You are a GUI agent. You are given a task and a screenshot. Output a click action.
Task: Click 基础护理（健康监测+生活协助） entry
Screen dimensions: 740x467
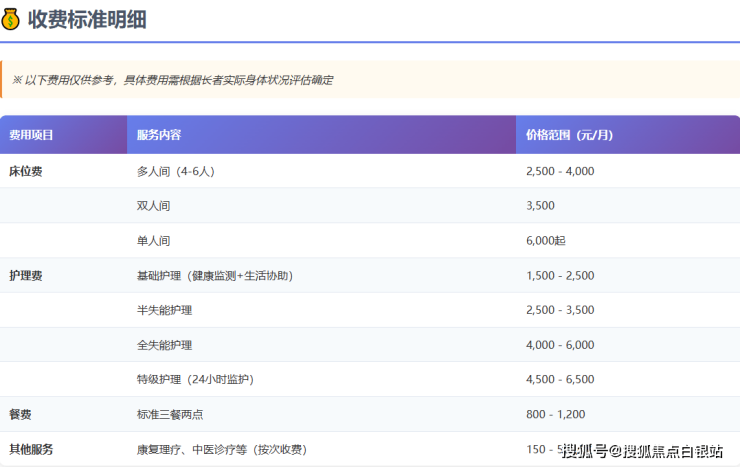(214, 275)
